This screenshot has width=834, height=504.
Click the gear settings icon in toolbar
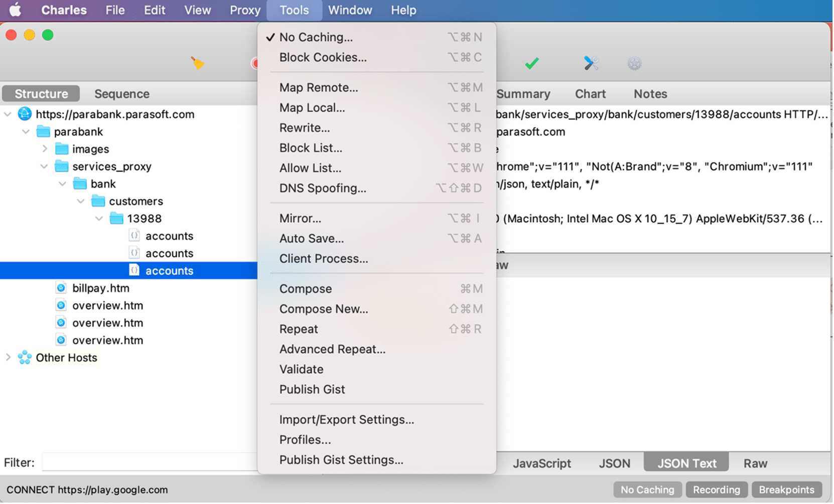click(634, 63)
